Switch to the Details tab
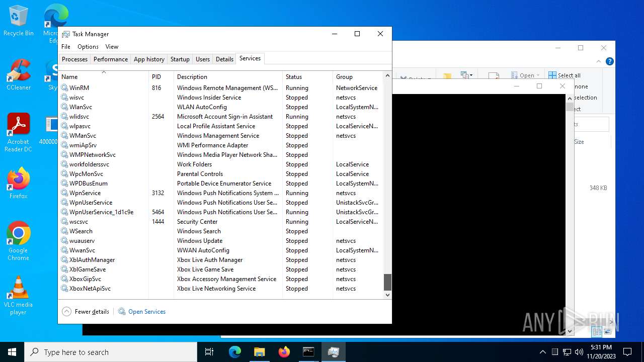644x362 pixels. coord(224,59)
